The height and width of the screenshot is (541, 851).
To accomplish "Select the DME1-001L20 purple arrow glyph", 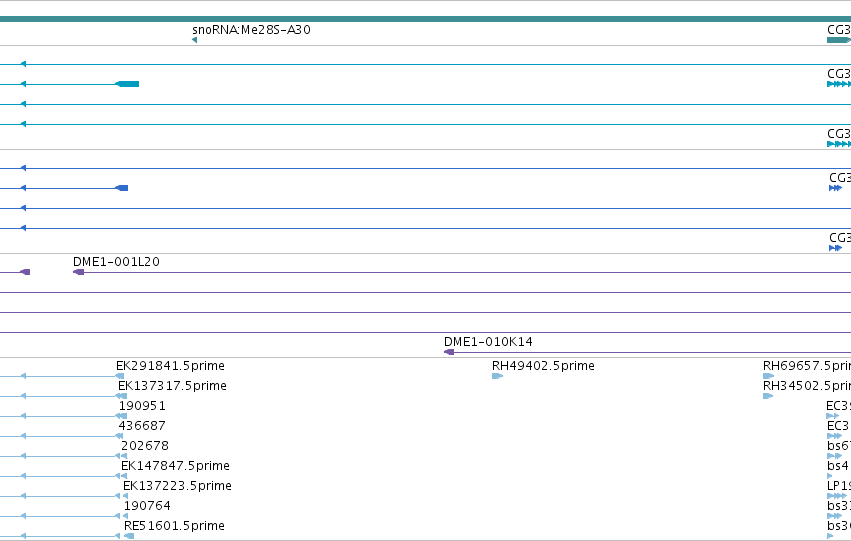I will pos(79,272).
